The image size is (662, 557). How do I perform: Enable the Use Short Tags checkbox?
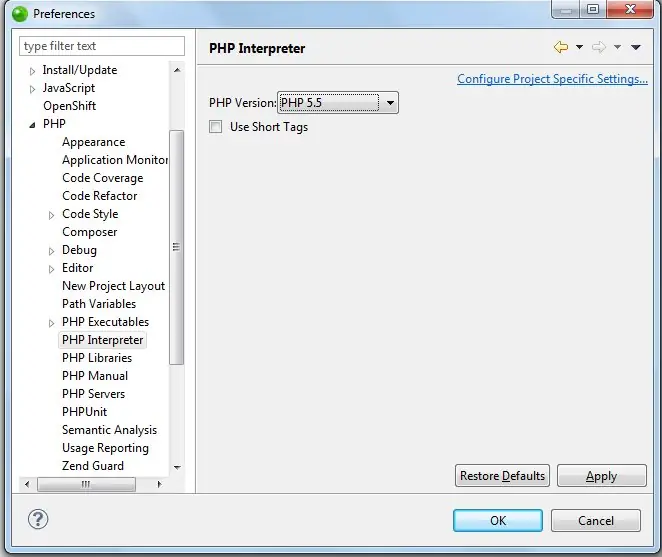[x=215, y=127]
